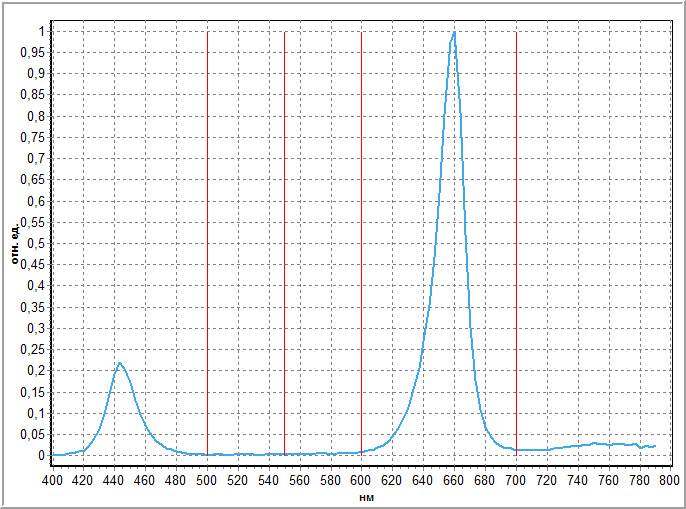The width and height of the screenshot is (686, 509).
Task: Click the "400" x-axis tick label
Action: coord(52,480)
